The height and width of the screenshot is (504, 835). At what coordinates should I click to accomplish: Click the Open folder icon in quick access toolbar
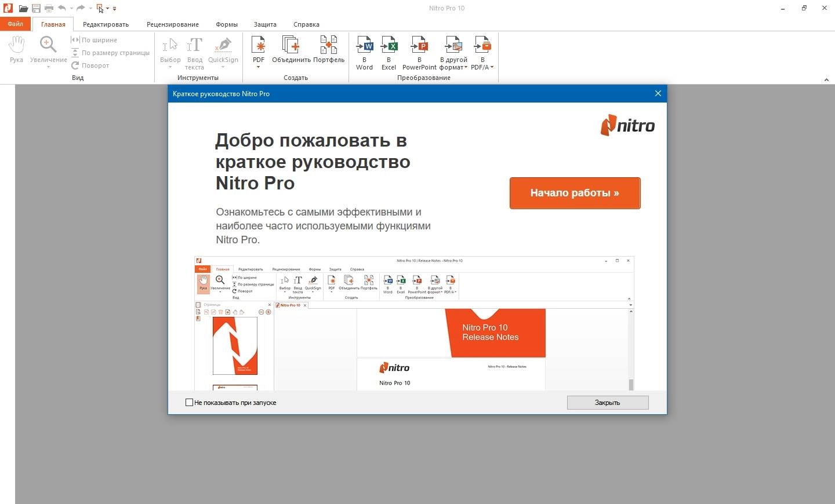click(23, 9)
